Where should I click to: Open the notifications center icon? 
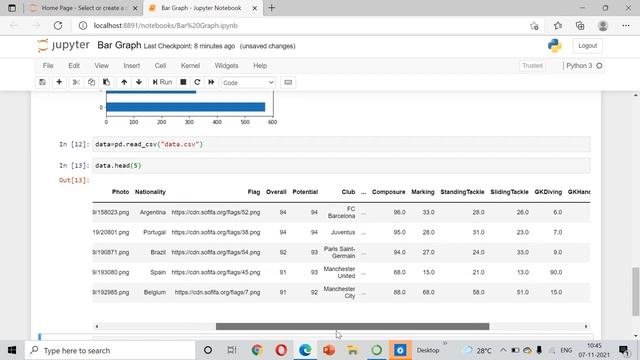coord(623,350)
